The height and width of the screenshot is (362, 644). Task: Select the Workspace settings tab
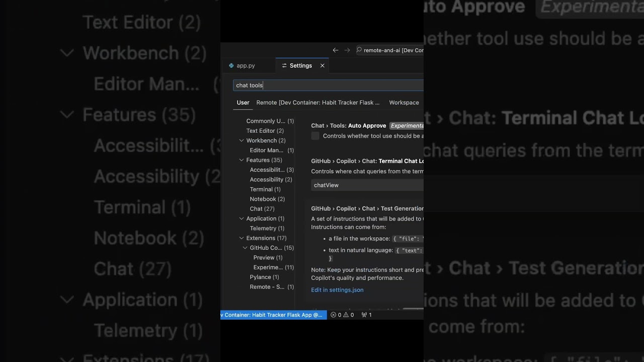[404, 102]
